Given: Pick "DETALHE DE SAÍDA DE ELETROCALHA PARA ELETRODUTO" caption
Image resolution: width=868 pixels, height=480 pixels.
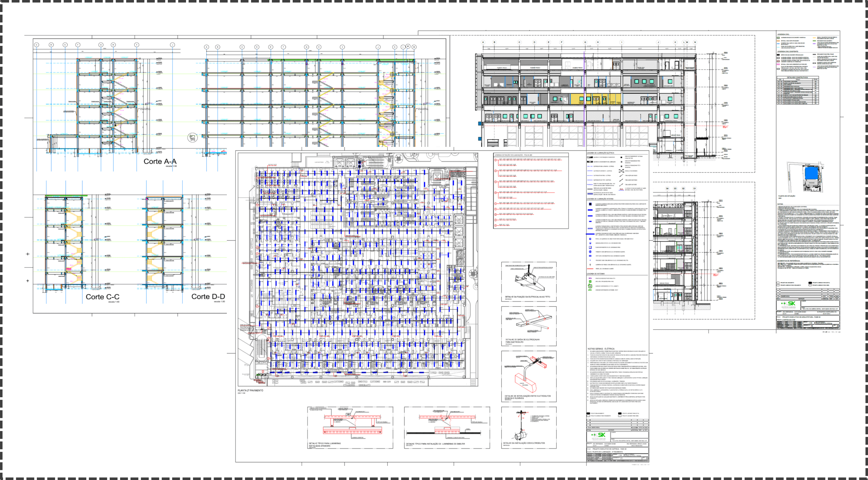Looking at the screenshot, I should coord(522,340).
